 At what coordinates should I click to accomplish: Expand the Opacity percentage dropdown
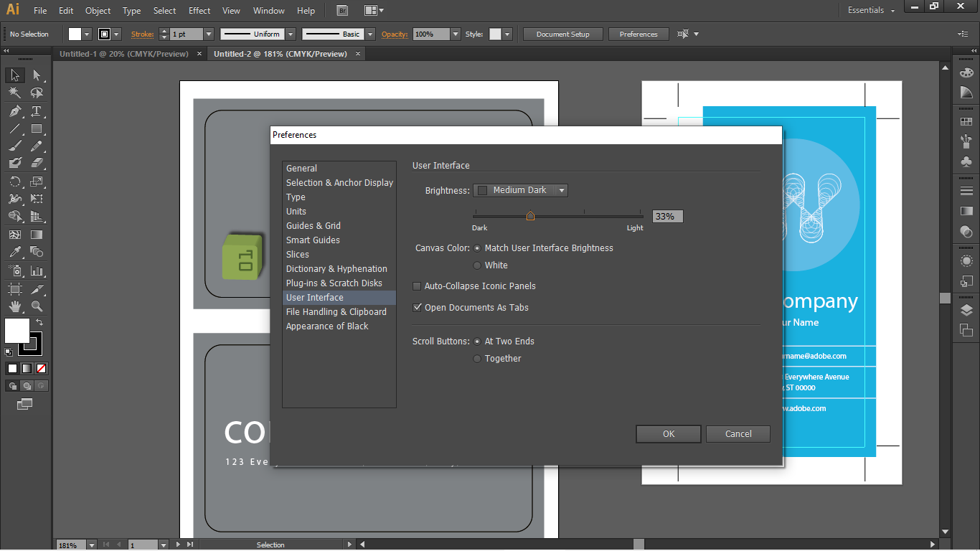point(456,34)
